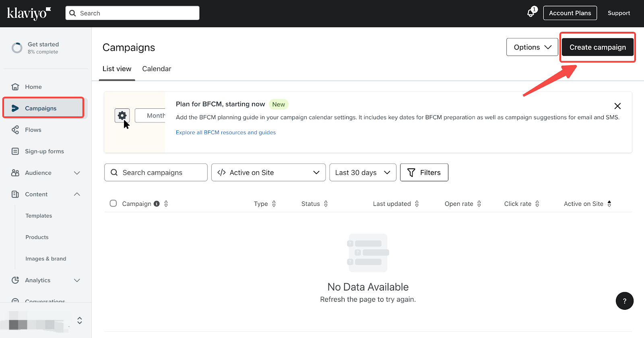Open the Active on Site dropdown

[268, 172]
